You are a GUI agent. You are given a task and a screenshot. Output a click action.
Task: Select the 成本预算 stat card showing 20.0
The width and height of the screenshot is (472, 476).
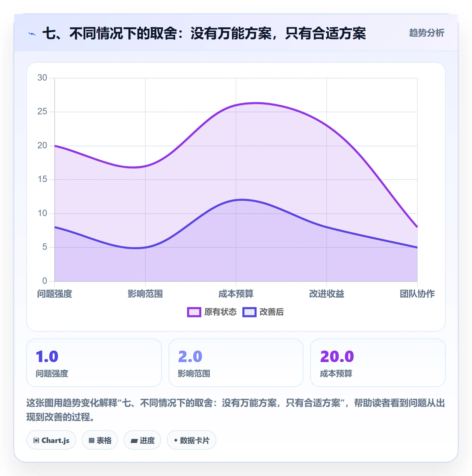(378, 363)
